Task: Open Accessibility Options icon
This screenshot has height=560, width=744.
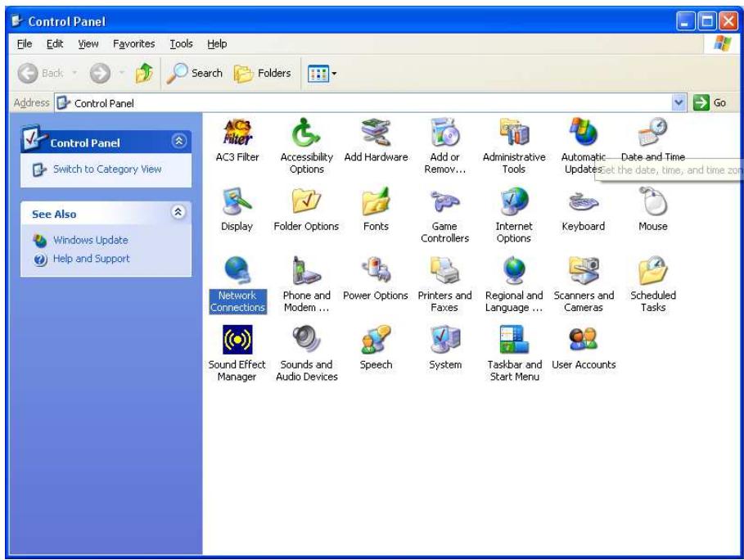Action: tap(306, 132)
